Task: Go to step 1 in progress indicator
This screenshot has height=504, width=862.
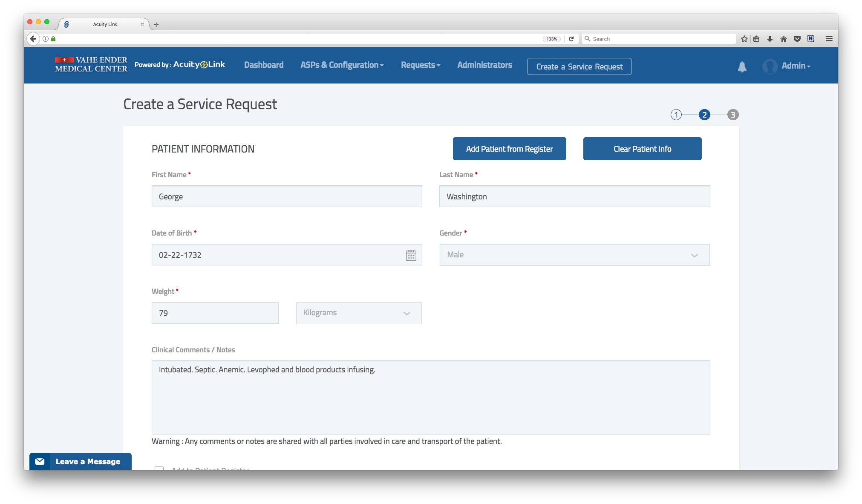Action: pyautogui.click(x=676, y=115)
